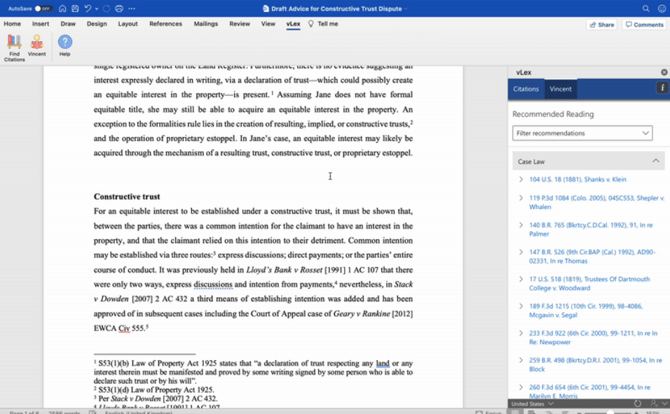Viewport: 670px width, 414px height.
Task: Click the refresh icon in vLex panel footer
Action: (638, 403)
